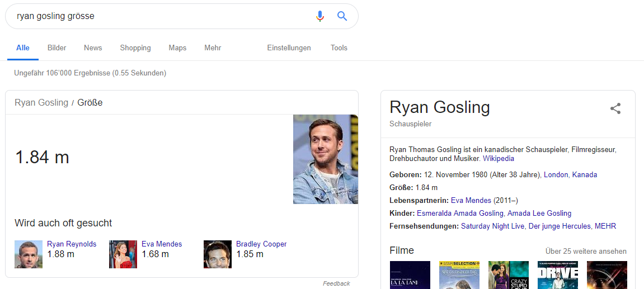644x289 pixels.
Task: Click Ryan Gosling breadcrumb in answer box
Action: coord(41,103)
